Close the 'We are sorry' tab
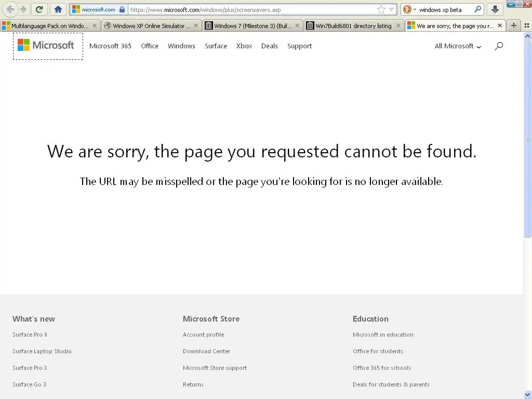This screenshot has width=532, height=399. pyautogui.click(x=499, y=26)
